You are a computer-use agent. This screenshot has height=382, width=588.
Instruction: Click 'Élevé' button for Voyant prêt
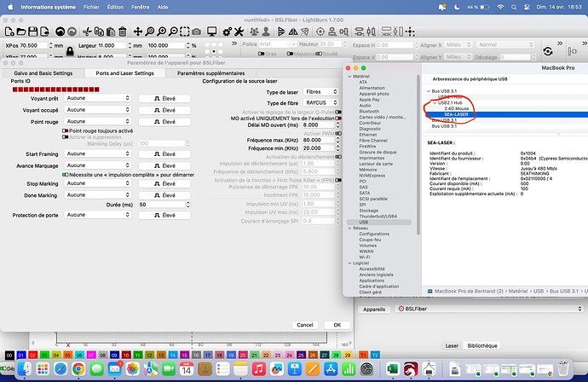tap(164, 99)
